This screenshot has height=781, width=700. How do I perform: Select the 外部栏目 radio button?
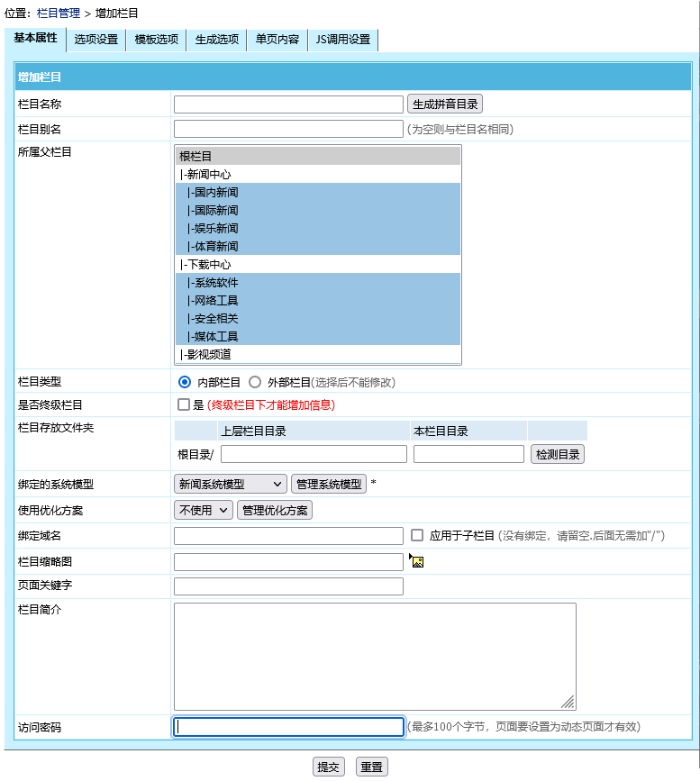pyautogui.click(x=255, y=382)
